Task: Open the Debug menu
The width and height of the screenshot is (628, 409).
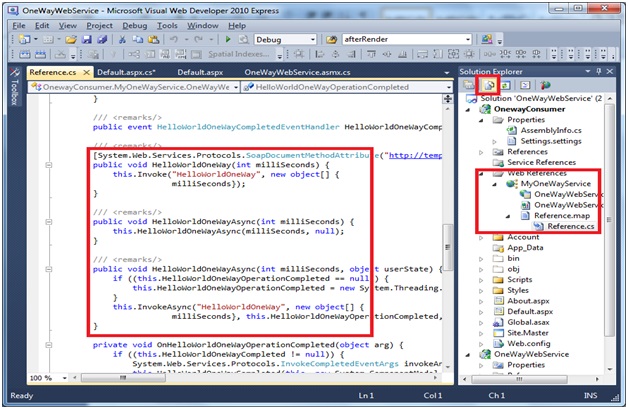Action: tap(135, 26)
